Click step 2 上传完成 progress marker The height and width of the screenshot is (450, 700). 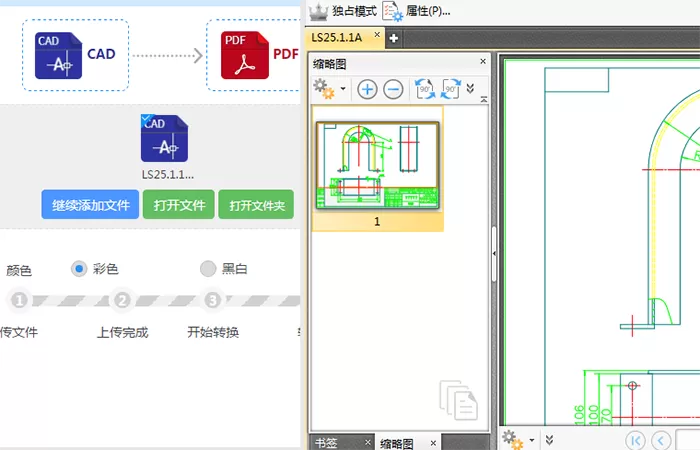pos(122,300)
